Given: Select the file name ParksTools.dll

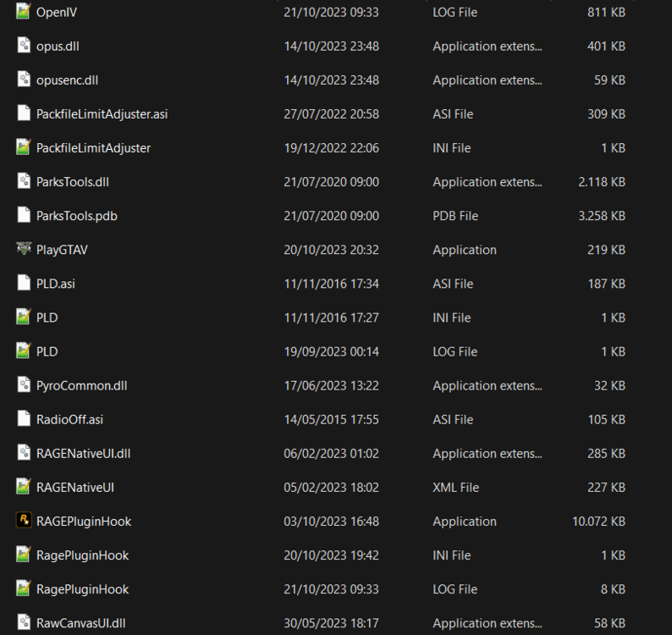Looking at the screenshot, I should [x=73, y=182].
